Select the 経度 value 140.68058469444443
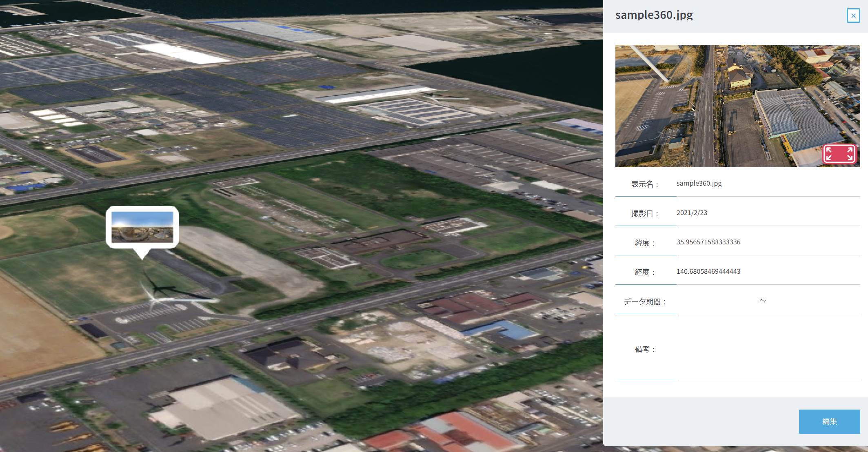 708,272
